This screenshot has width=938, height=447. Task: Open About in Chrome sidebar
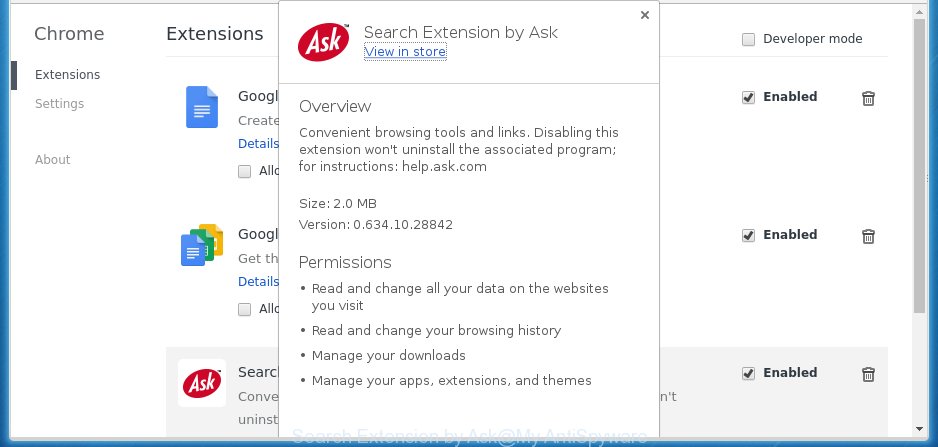point(53,160)
